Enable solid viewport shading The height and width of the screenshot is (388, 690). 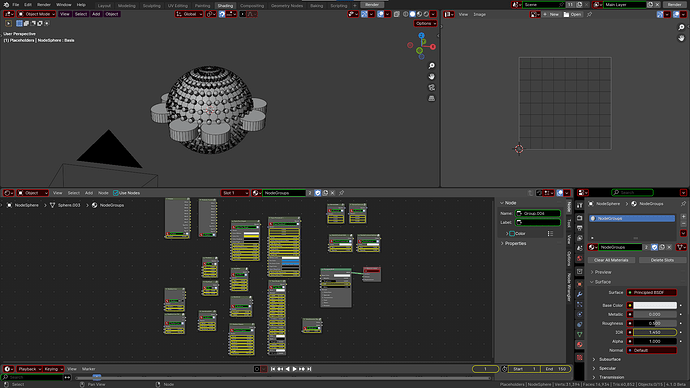[x=413, y=14]
